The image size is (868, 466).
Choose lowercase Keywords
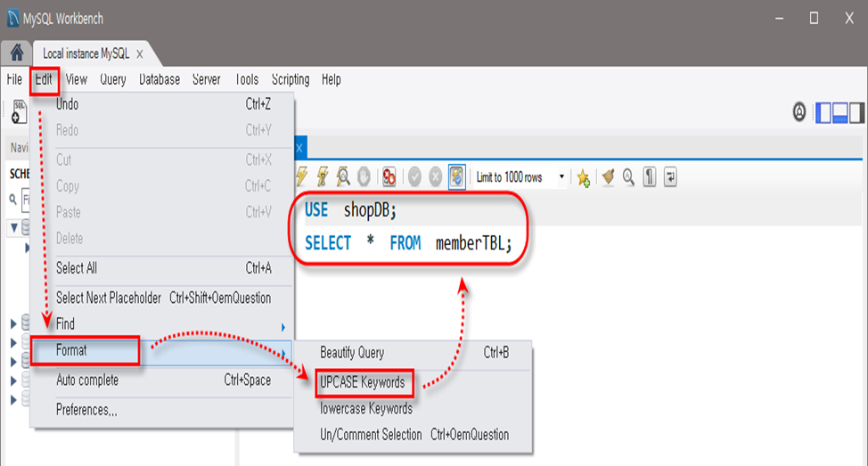pyautogui.click(x=414, y=409)
